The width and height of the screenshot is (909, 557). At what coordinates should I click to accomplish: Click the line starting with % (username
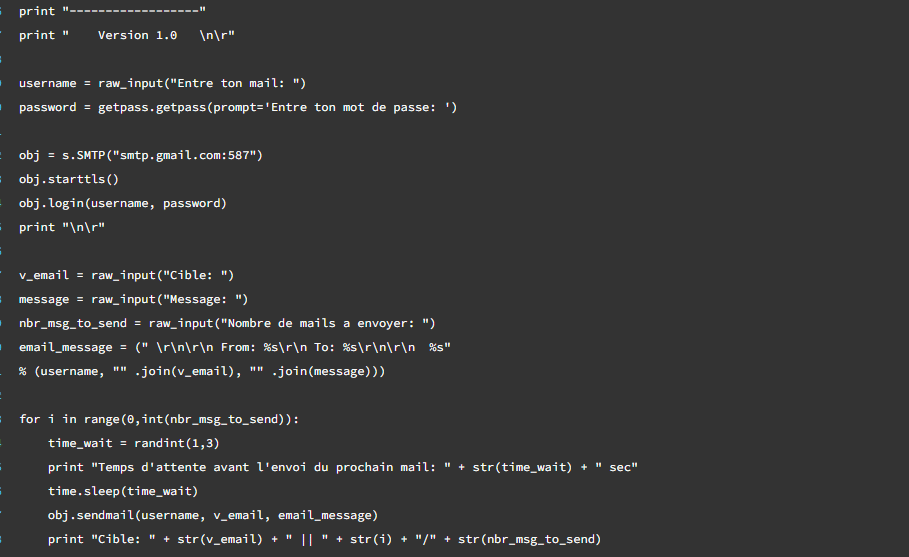coord(200,371)
